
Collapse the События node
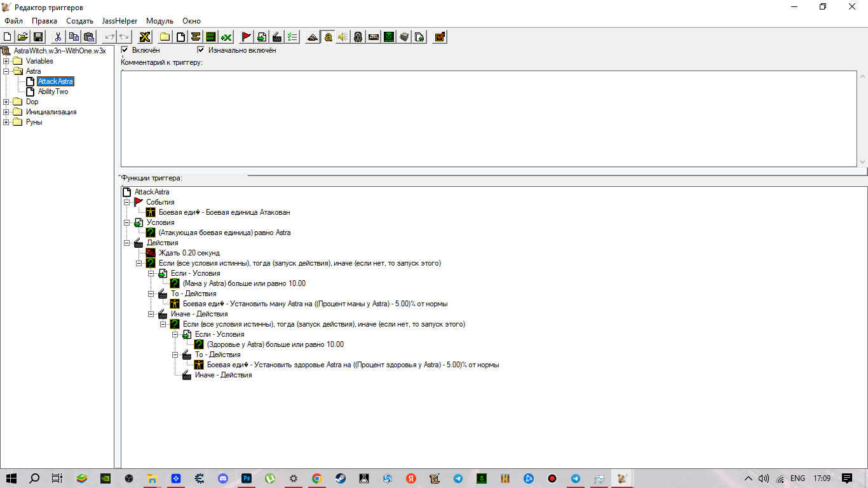click(127, 202)
